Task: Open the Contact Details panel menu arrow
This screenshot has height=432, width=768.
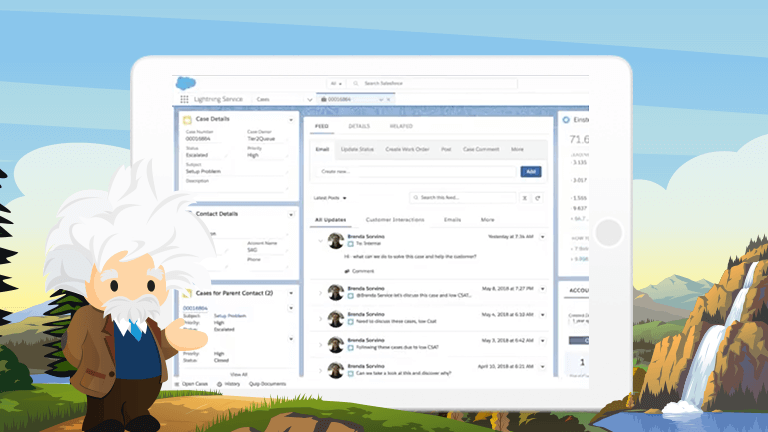Action: tap(291, 215)
